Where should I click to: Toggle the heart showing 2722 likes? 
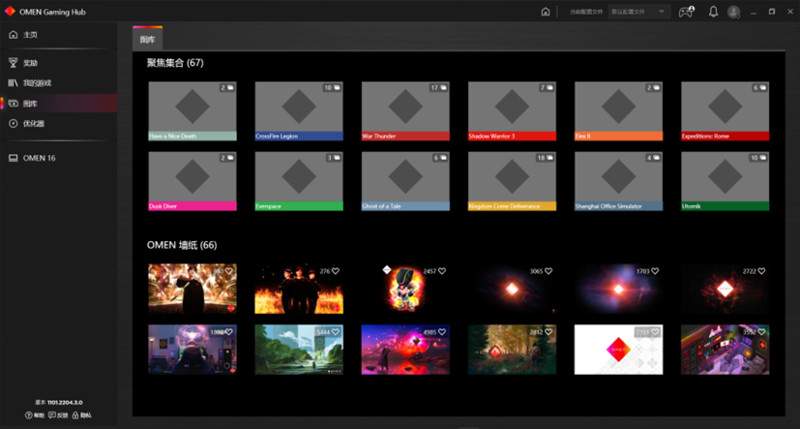click(761, 271)
